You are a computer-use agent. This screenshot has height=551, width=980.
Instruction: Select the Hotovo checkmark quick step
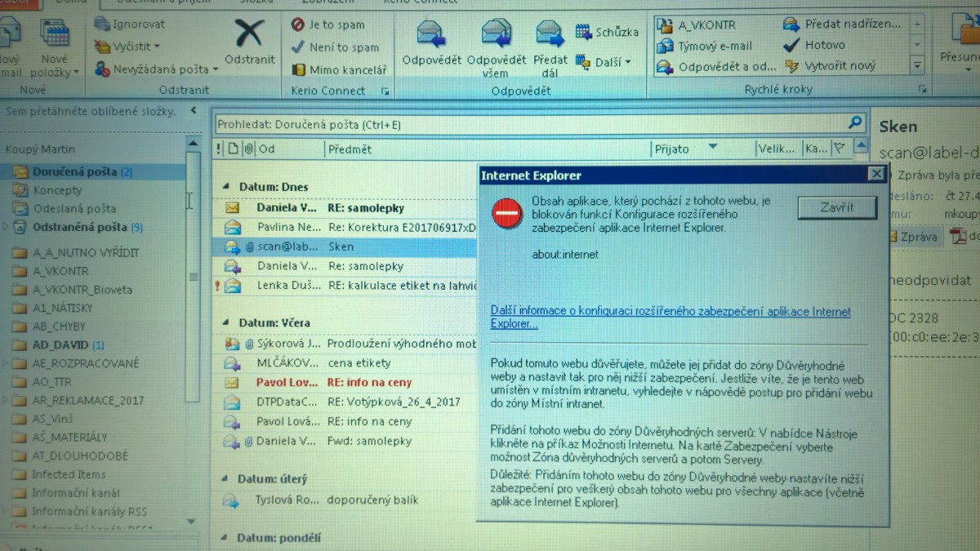791,46
